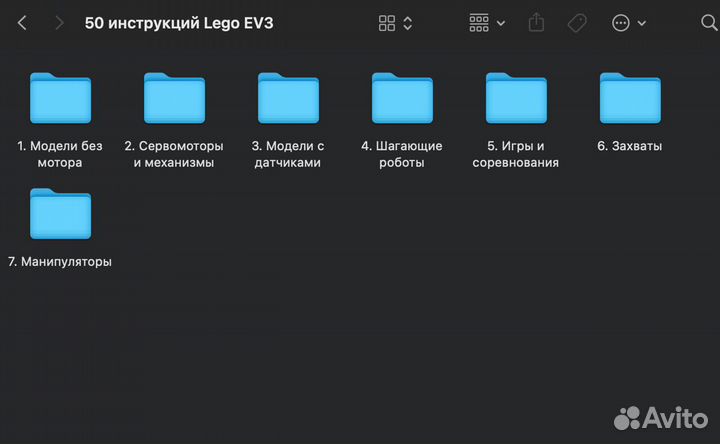Go back using the left chevron
Screen dimensions: 720x444
(23, 23)
